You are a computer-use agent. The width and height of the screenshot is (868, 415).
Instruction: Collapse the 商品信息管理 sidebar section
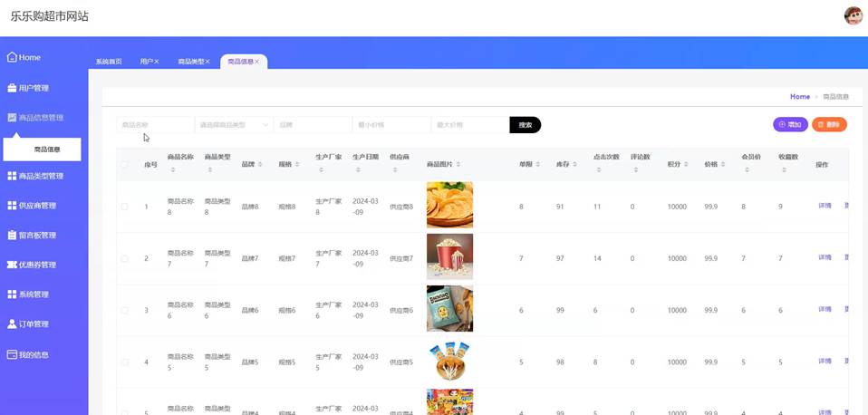36,118
